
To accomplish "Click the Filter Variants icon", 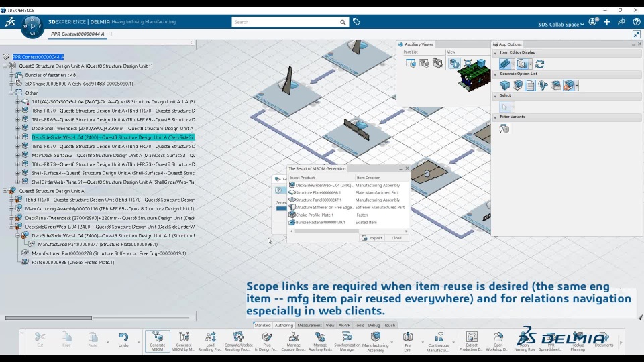I will click(x=504, y=129).
